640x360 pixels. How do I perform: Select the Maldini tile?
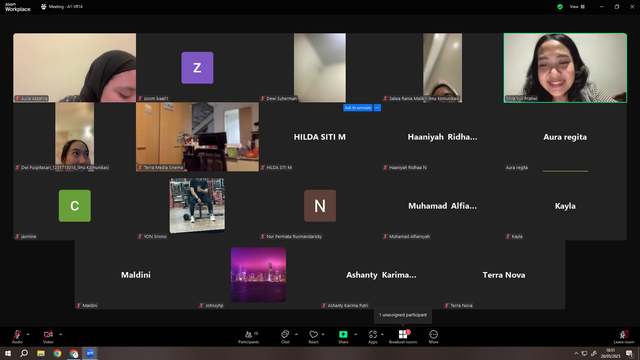(x=136, y=275)
